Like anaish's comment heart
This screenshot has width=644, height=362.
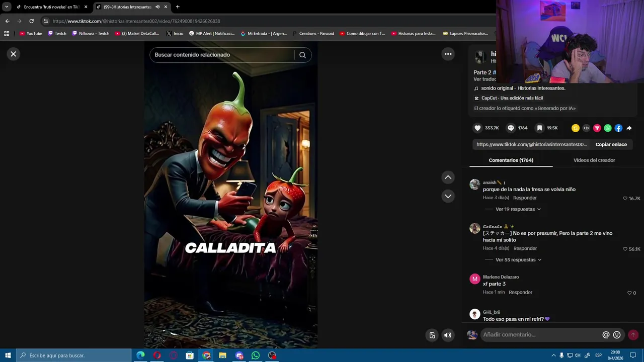tap(625, 199)
